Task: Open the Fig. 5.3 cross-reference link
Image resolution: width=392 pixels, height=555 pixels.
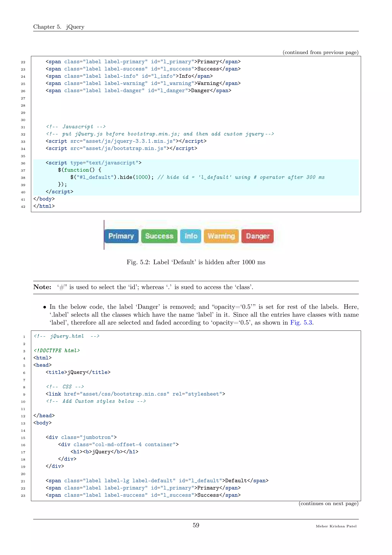Action: tap(302, 323)
